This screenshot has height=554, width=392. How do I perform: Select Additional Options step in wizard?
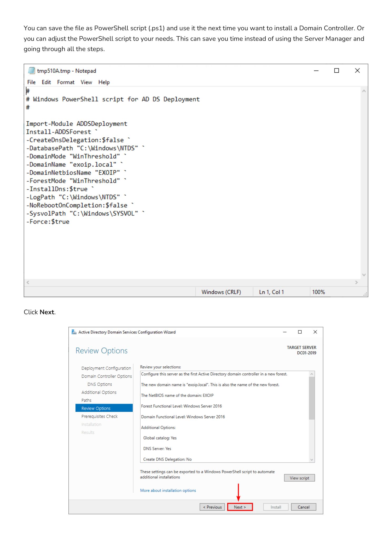pos(99,392)
